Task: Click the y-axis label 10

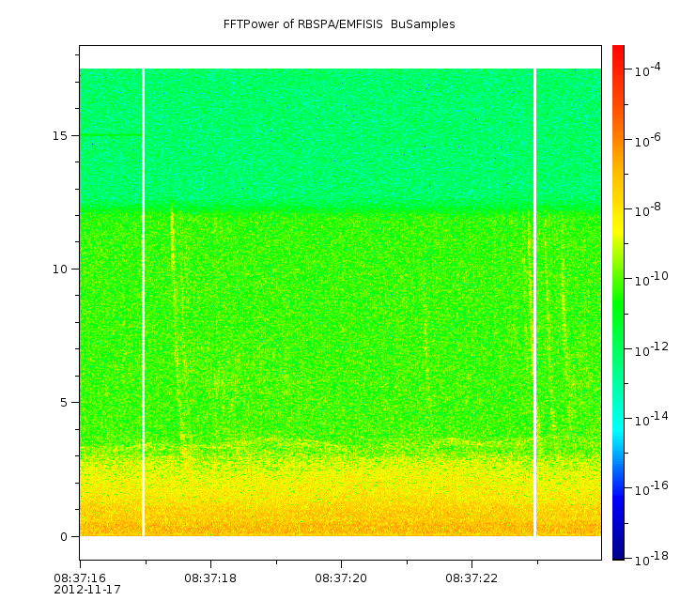Action: (60, 269)
